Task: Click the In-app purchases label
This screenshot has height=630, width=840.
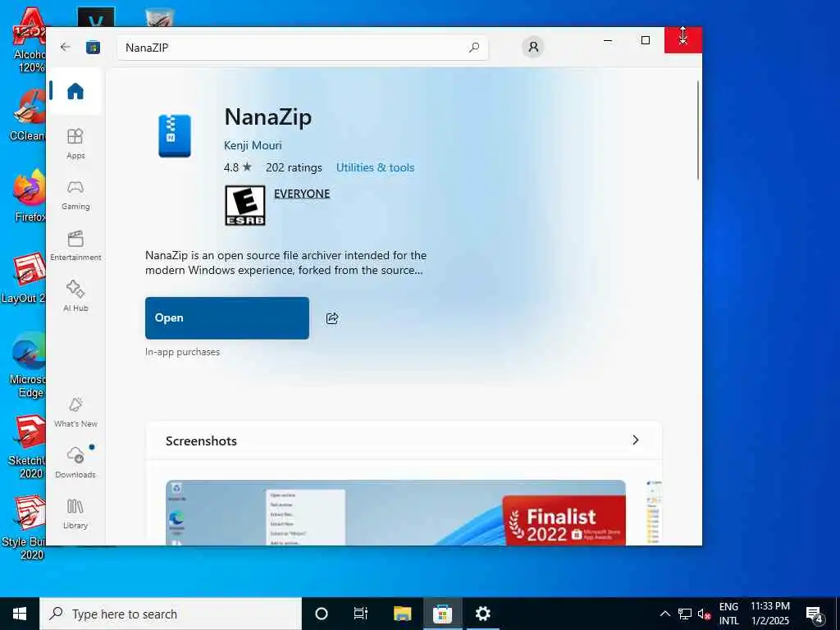Action: [182, 352]
